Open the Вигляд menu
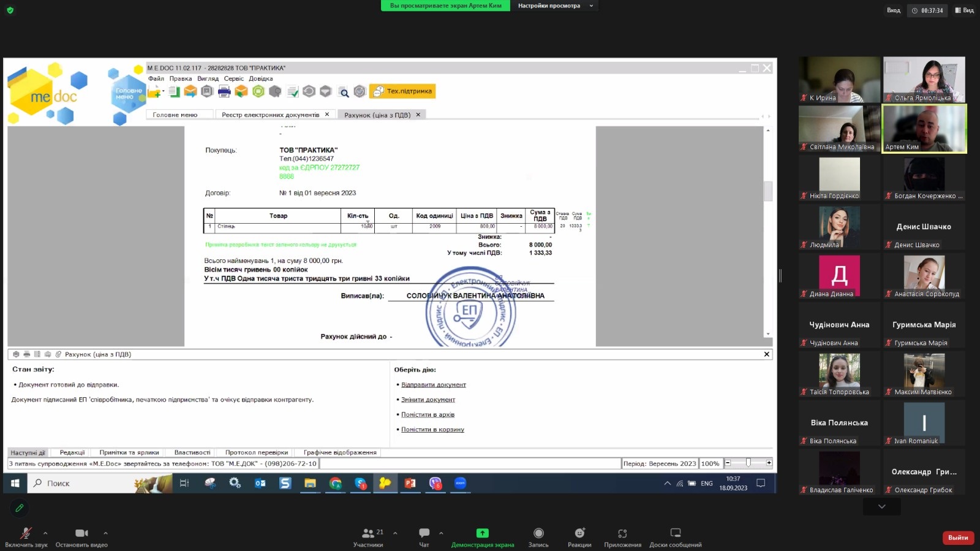The width and height of the screenshot is (980, 551). point(208,78)
